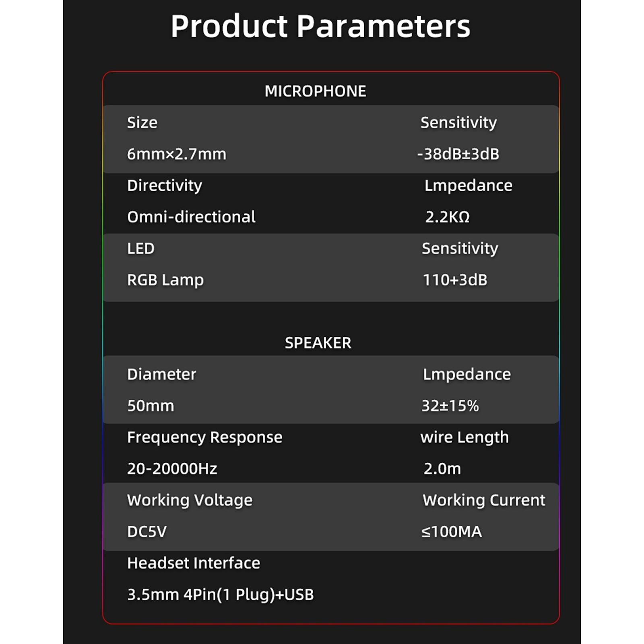This screenshot has width=644, height=644.
Task: Select the Frequency Response label
Action: coord(204,437)
